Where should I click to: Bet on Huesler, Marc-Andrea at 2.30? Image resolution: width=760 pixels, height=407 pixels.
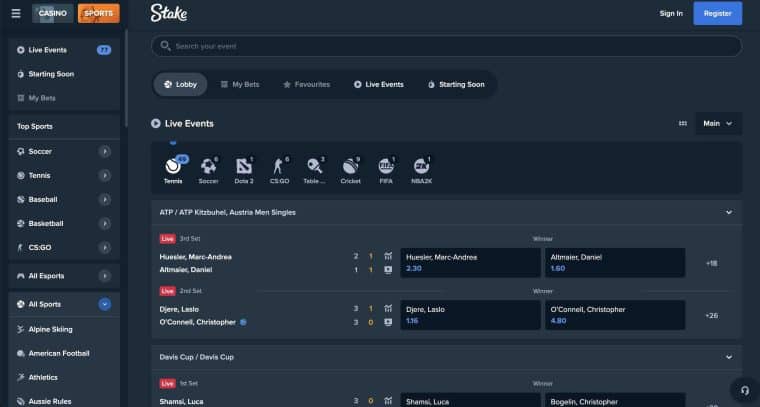pyautogui.click(x=470, y=263)
